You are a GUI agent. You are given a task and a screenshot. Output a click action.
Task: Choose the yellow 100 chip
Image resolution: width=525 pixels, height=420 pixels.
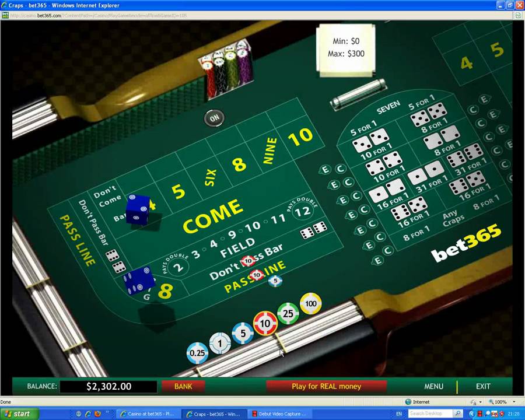(311, 303)
